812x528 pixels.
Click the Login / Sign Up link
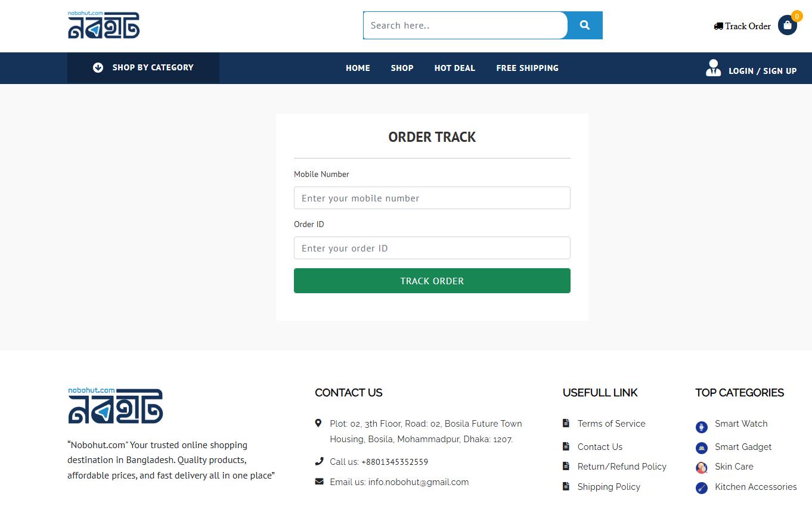[762, 71]
